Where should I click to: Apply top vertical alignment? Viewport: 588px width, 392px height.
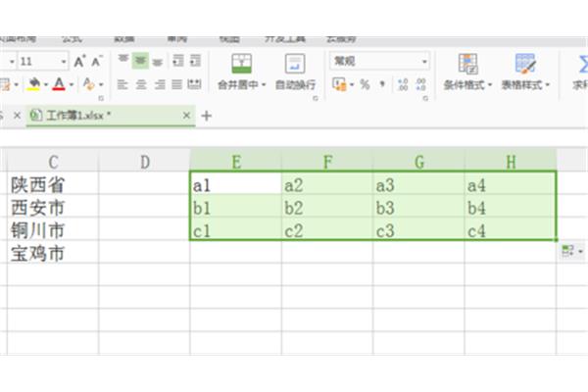click(123, 60)
